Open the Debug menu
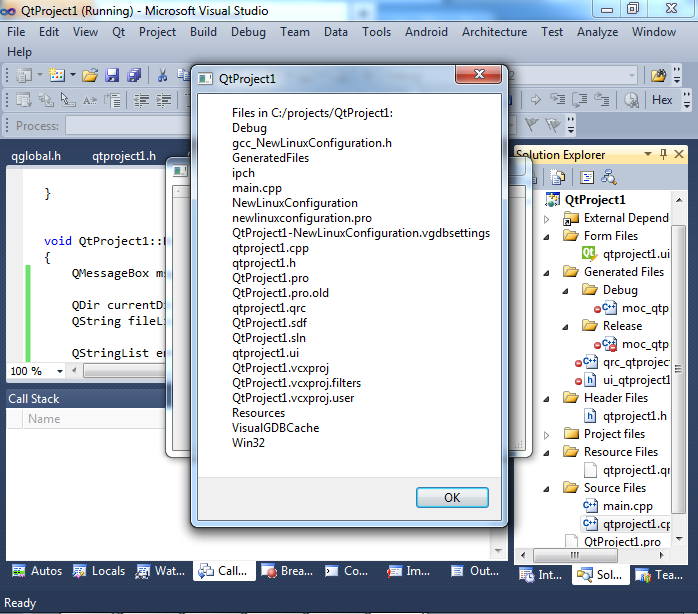The image size is (698, 614). (x=248, y=32)
